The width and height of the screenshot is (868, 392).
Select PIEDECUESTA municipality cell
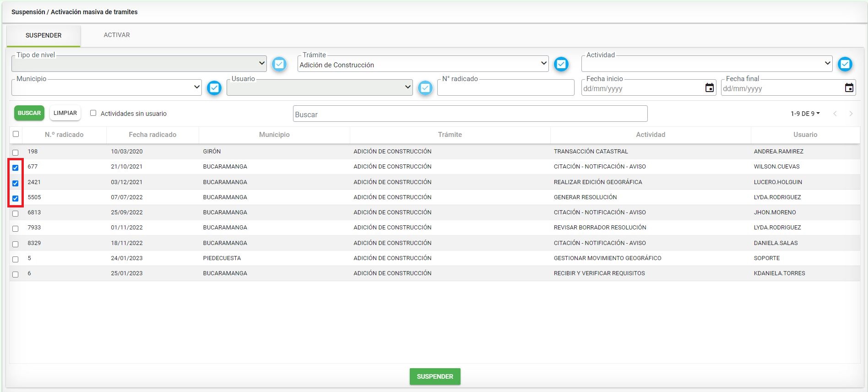222,258
